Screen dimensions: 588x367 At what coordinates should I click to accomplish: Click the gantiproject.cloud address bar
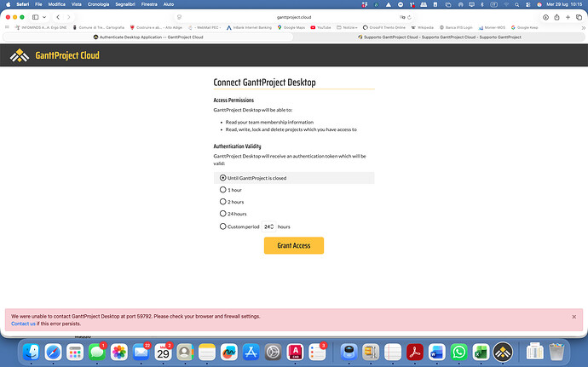coord(294,17)
